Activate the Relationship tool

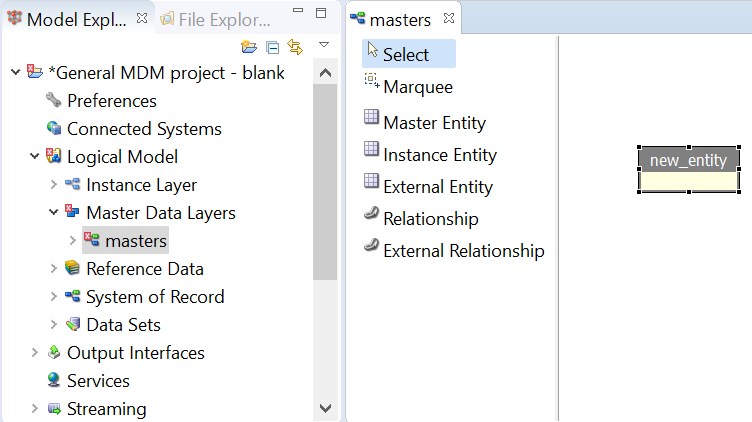pyautogui.click(x=430, y=219)
